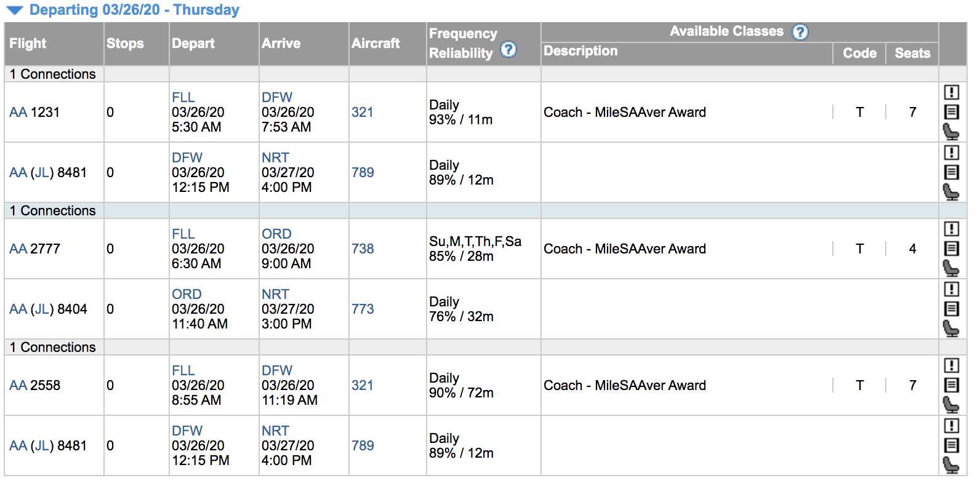Open flight AA 2777 link
The image size is (980, 486).
tap(34, 249)
